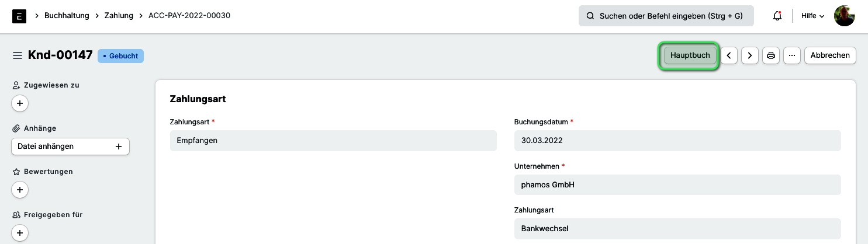Click the Abbrechen button
868x244 pixels.
tap(830, 55)
